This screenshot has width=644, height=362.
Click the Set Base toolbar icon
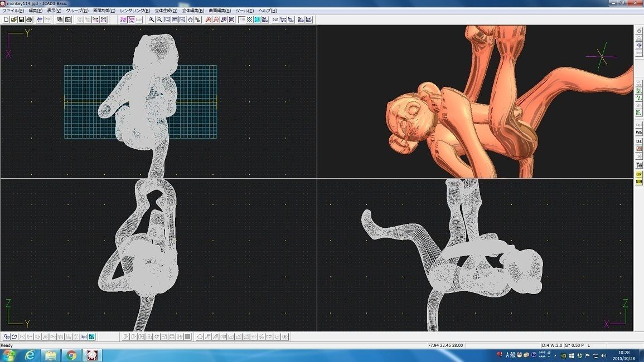[265, 19]
